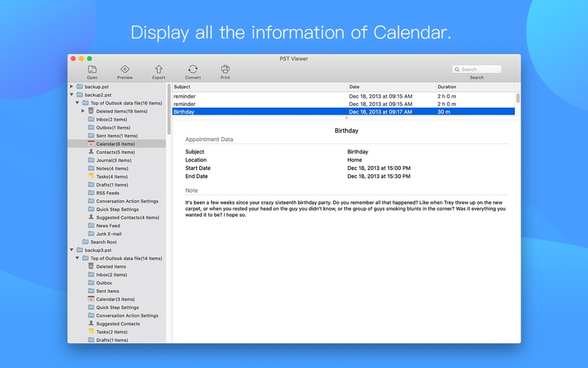Click the backup3.pst folder icon
The width and height of the screenshot is (588, 368).
[x=79, y=250]
